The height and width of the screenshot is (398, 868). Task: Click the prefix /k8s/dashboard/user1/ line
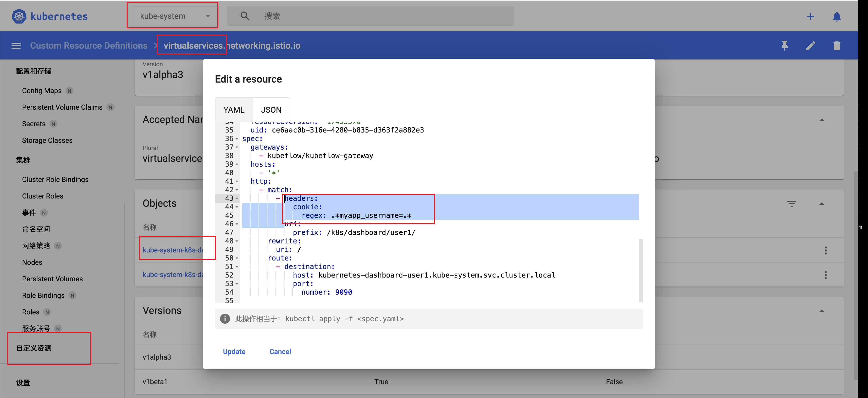tap(354, 233)
